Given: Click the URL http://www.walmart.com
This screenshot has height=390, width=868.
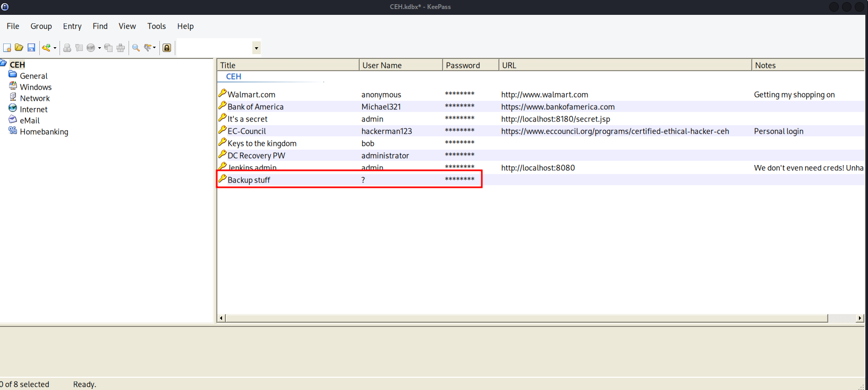Looking at the screenshot, I should click(544, 94).
